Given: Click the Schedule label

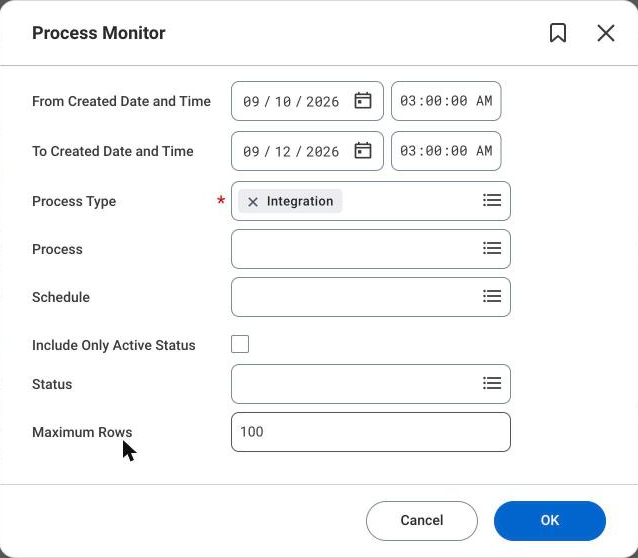Looking at the screenshot, I should click(61, 297).
